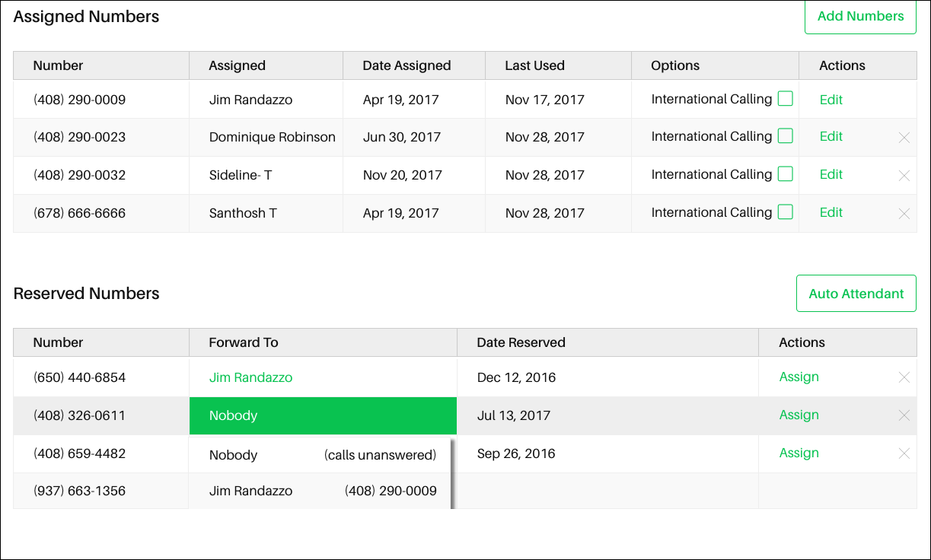Remove reserved number (408) 326-0611
Screen dimensions: 931x560
(x=904, y=415)
